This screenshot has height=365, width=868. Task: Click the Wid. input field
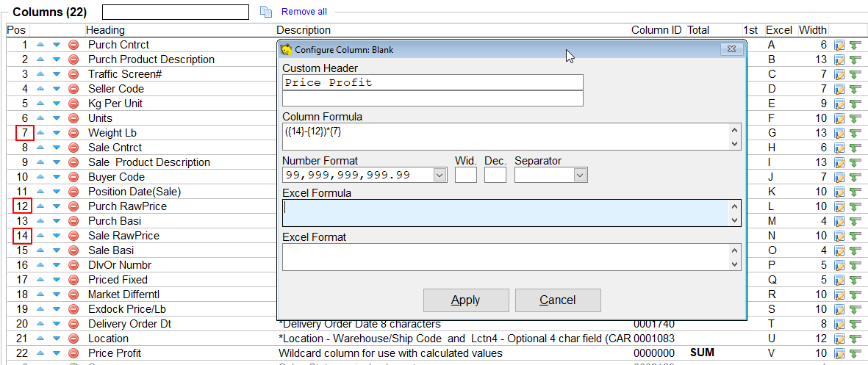coord(465,176)
